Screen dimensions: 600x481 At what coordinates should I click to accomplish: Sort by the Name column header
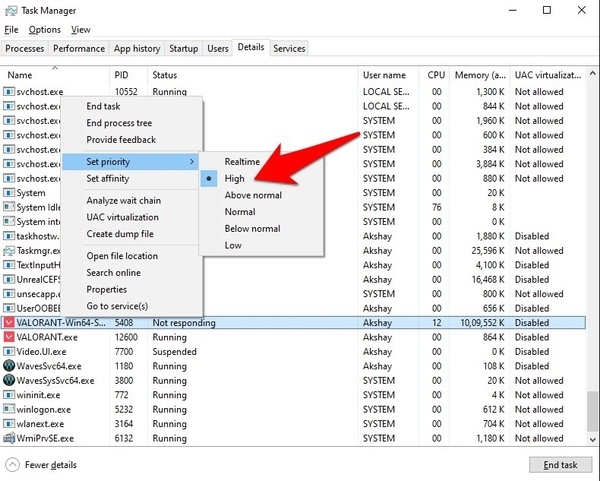[x=20, y=75]
